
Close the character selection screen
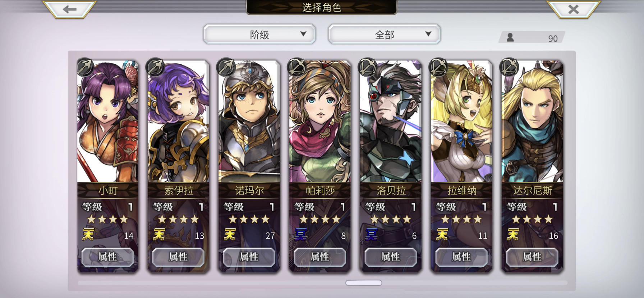tap(574, 9)
